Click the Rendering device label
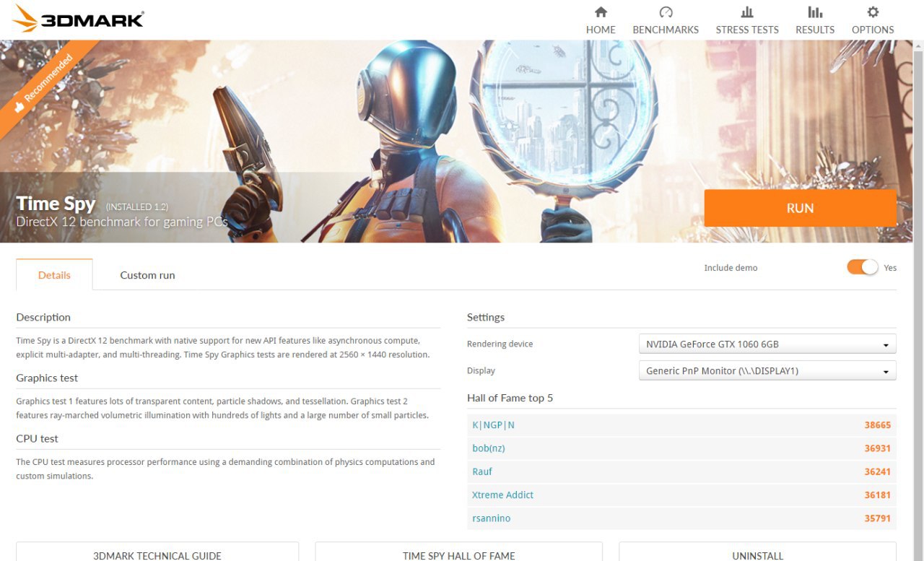 coord(500,344)
